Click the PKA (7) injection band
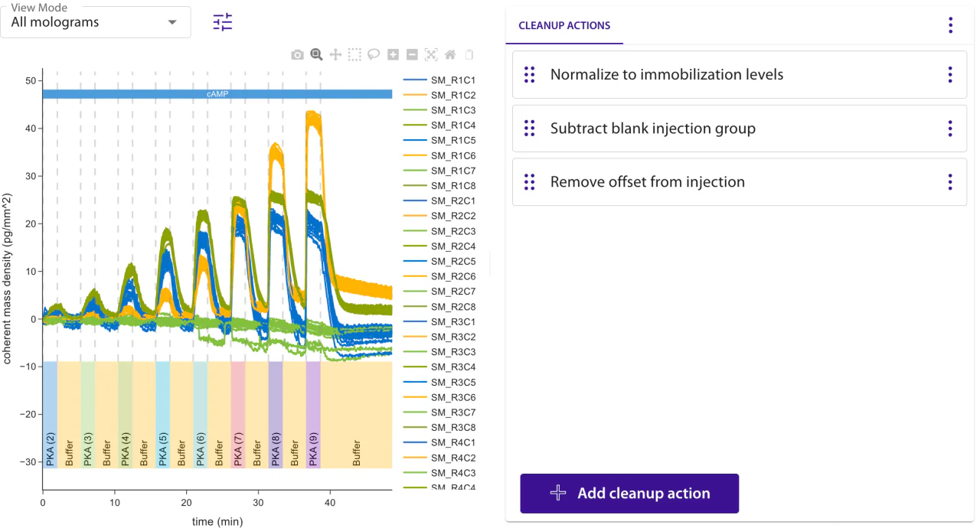 237,415
